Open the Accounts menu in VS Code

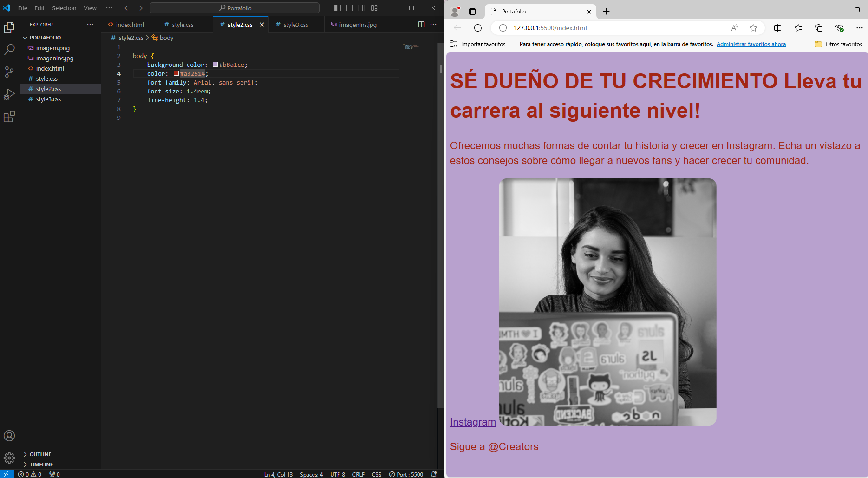tap(9, 436)
